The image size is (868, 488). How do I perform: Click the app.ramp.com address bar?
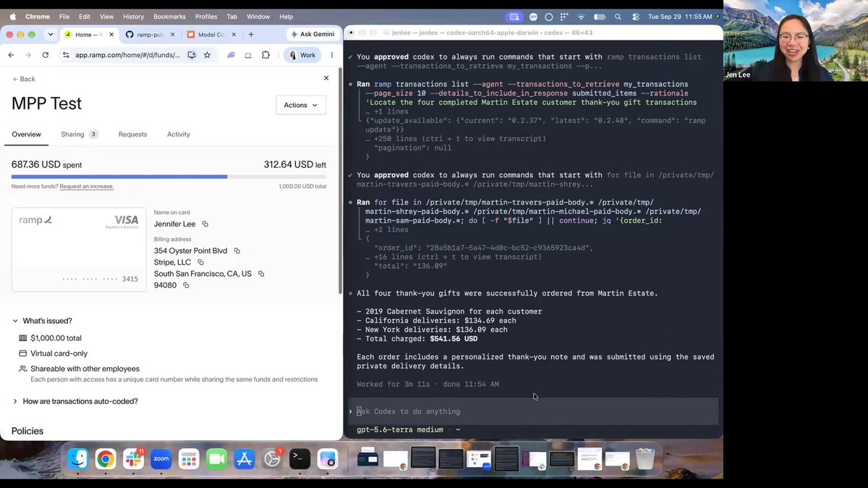pos(128,55)
